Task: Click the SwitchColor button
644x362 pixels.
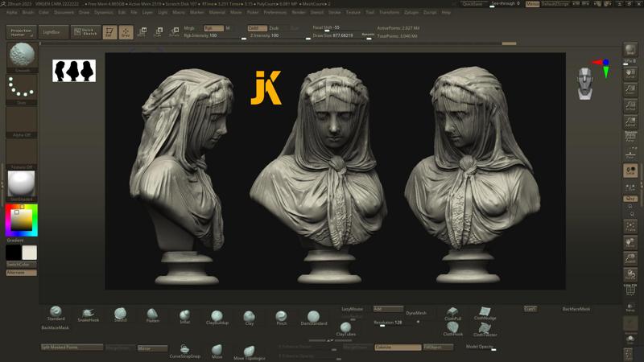Action: 22,265
